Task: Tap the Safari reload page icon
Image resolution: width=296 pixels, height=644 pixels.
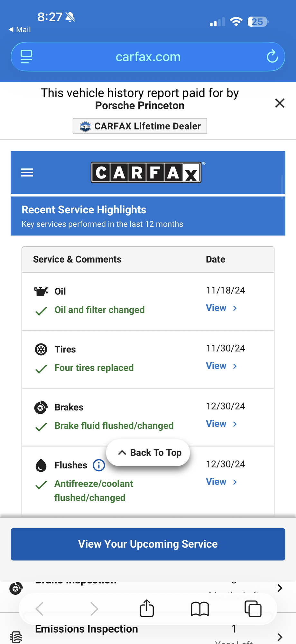Action: click(x=272, y=57)
